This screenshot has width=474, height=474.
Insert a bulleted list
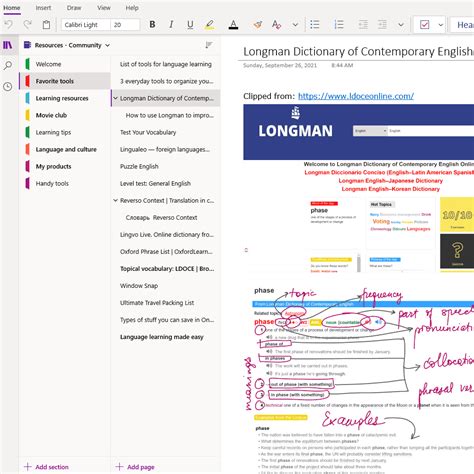(x=314, y=24)
